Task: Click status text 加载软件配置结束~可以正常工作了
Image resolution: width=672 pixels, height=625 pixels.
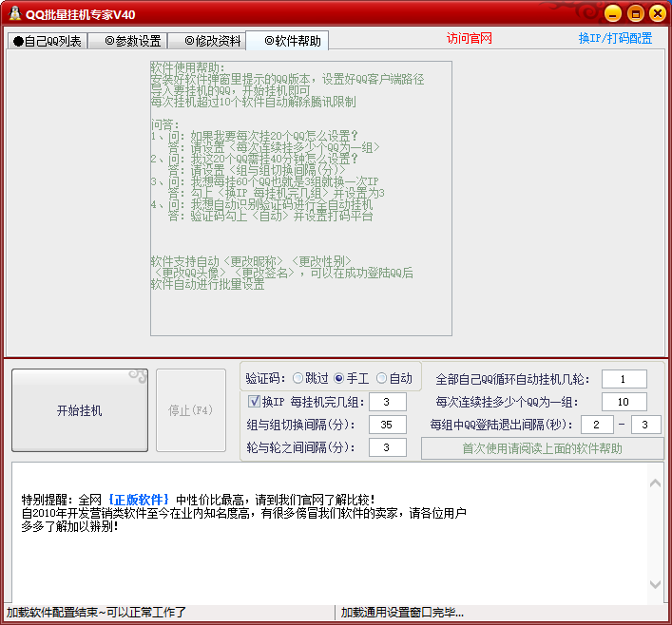Action: click(96, 612)
